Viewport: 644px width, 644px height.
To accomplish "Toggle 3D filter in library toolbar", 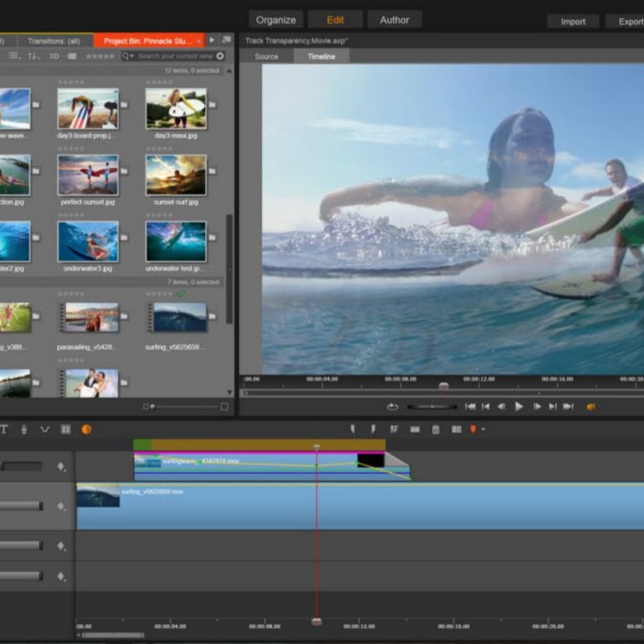I will pos(54,56).
